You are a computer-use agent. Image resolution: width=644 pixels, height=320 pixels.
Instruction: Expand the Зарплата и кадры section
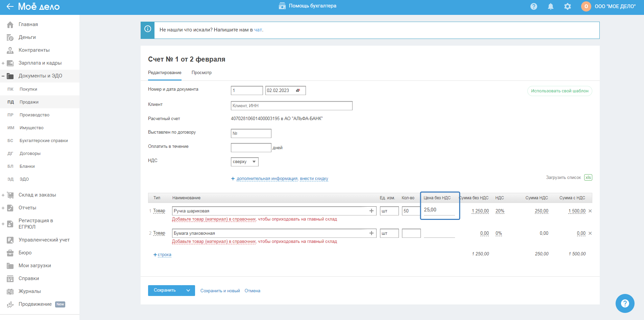coord(3,63)
